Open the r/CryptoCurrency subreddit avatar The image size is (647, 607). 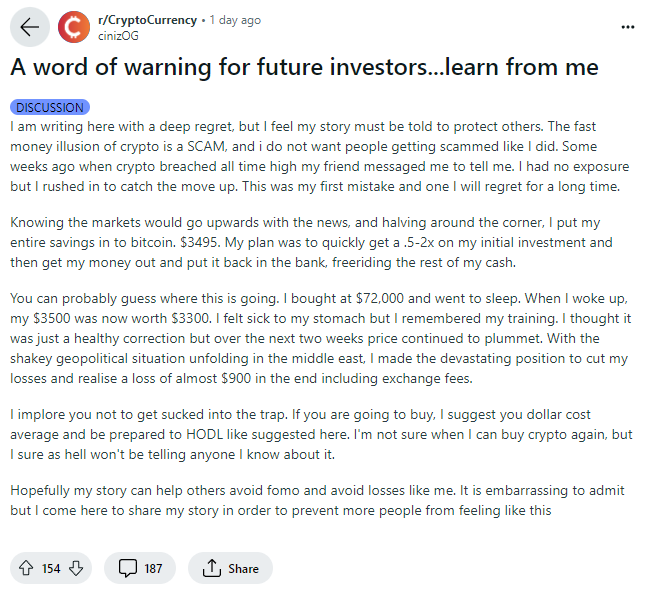(74, 27)
